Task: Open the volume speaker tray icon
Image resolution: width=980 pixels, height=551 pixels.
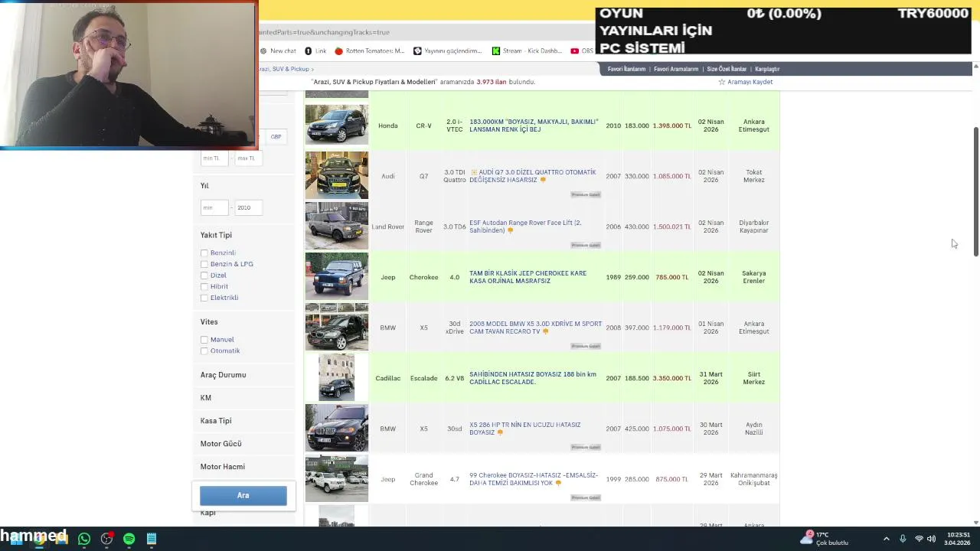Action: click(x=932, y=539)
